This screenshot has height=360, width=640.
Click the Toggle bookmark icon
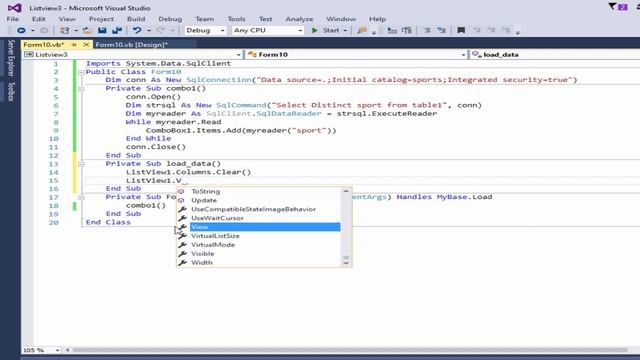pos(461,30)
